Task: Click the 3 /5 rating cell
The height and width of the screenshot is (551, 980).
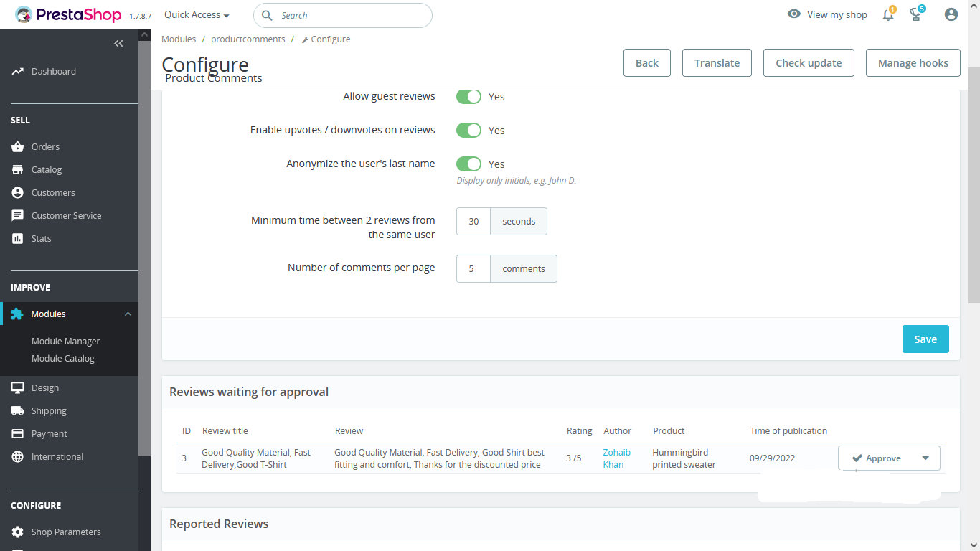Action: (574, 458)
